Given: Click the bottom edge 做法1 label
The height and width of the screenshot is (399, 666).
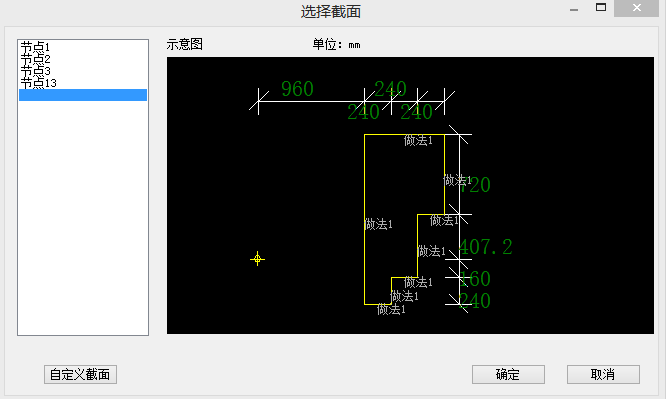Looking at the screenshot, I should tap(391, 309).
